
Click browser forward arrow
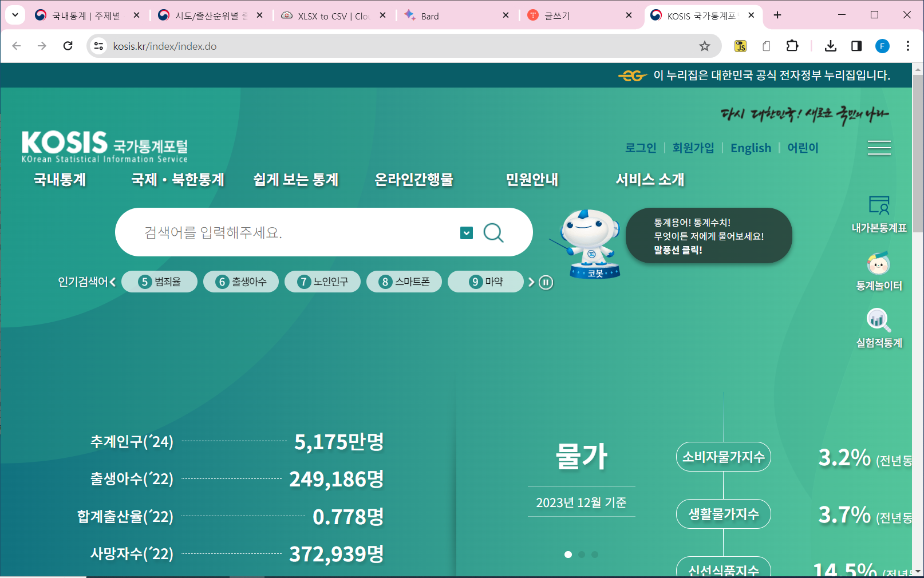(42, 46)
